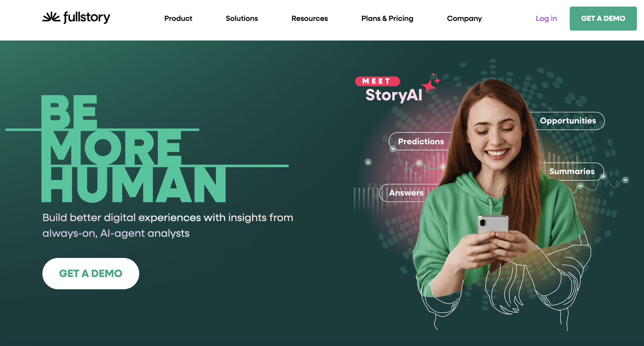
Task: Click the white GET A DEMO hero button
Action: click(91, 274)
